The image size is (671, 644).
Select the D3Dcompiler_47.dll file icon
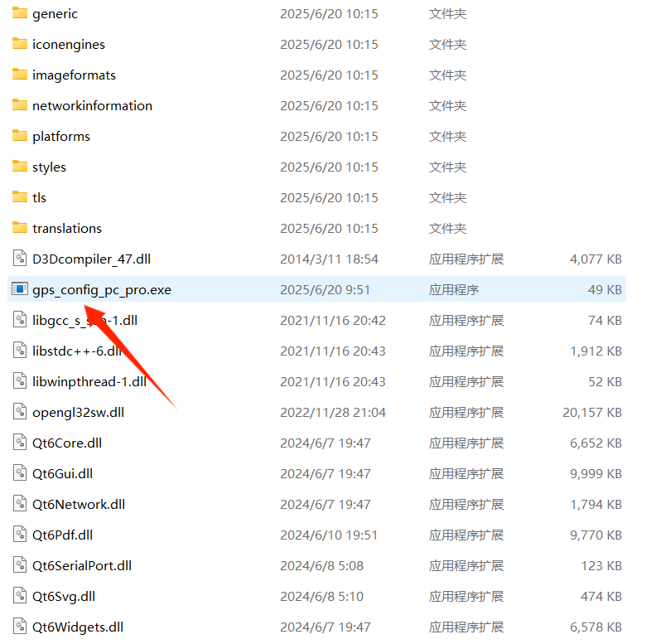coord(20,259)
